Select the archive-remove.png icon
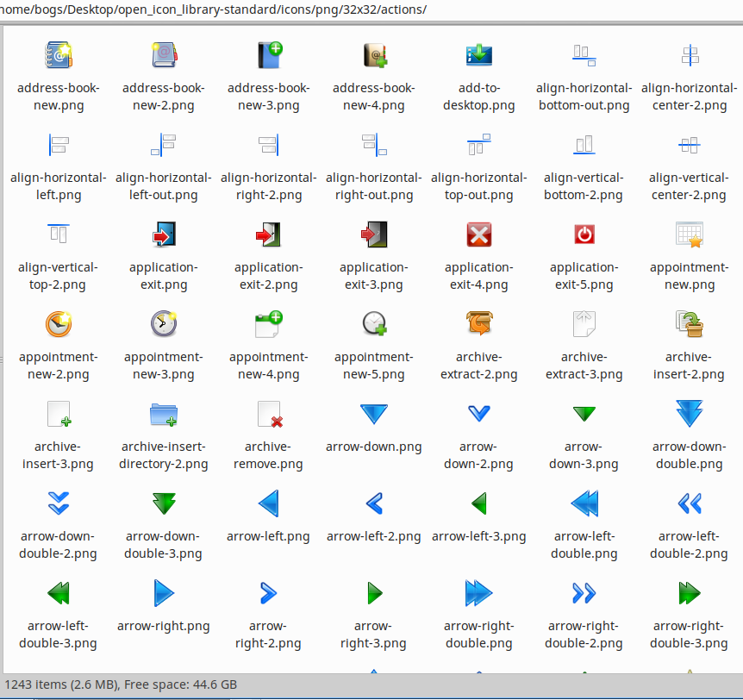 click(x=268, y=414)
